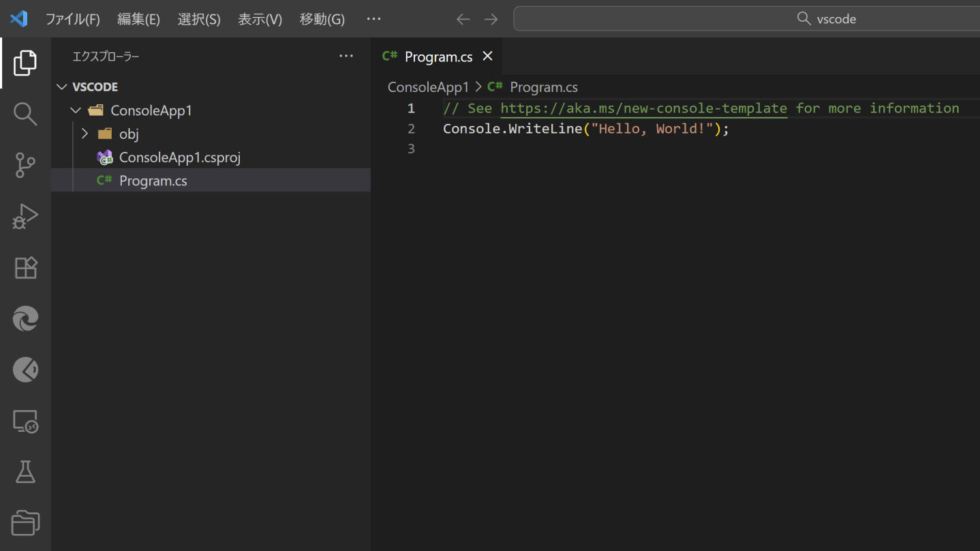Select the Run and Debug icon
Image resolution: width=980 pixels, height=551 pixels.
pyautogui.click(x=25, y=216)
